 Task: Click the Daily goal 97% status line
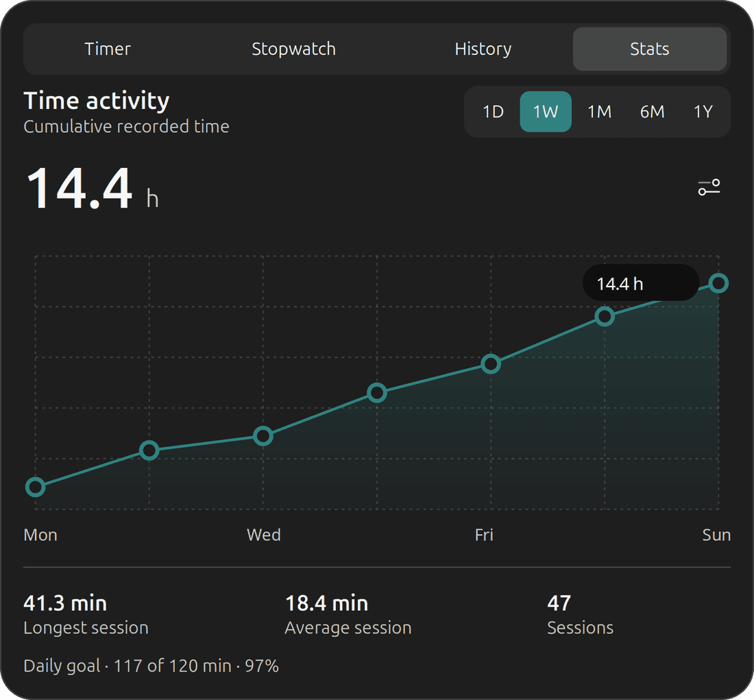point(151,666)
